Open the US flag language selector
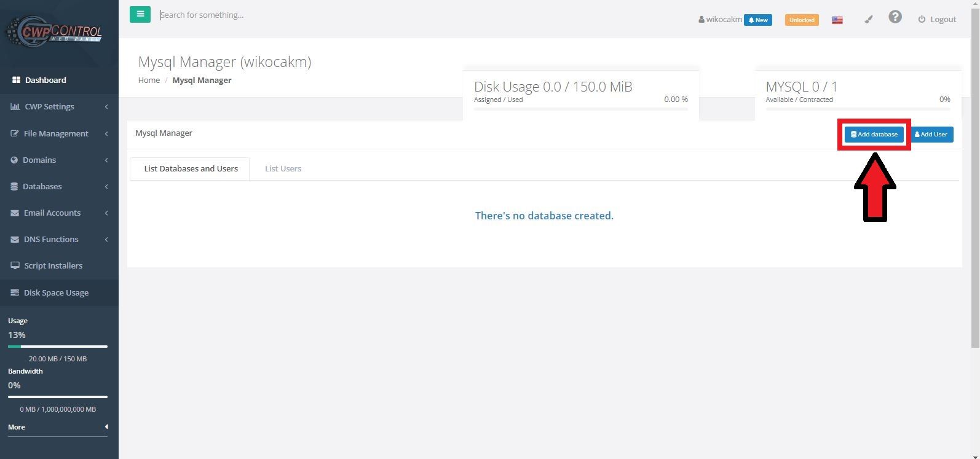 837,20
